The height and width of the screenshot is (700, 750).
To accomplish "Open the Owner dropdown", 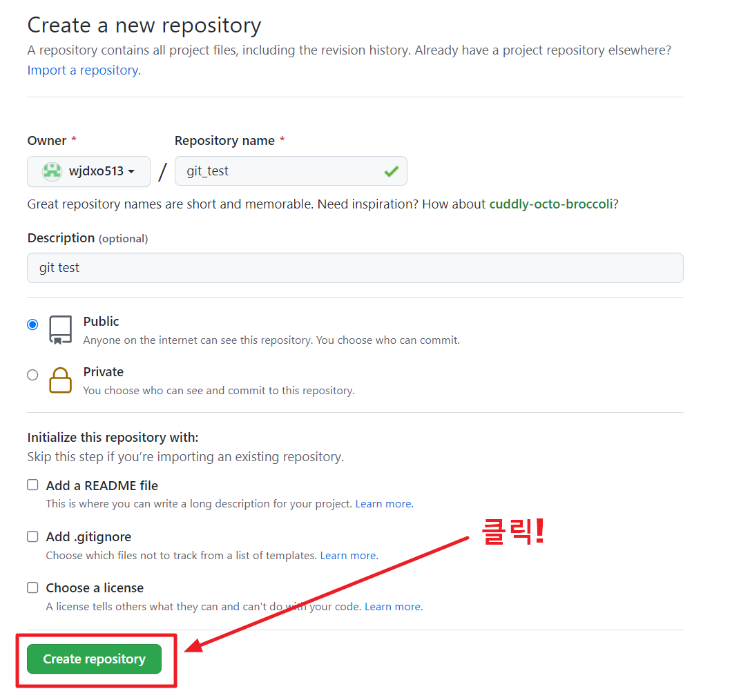I will pos(88,171).
